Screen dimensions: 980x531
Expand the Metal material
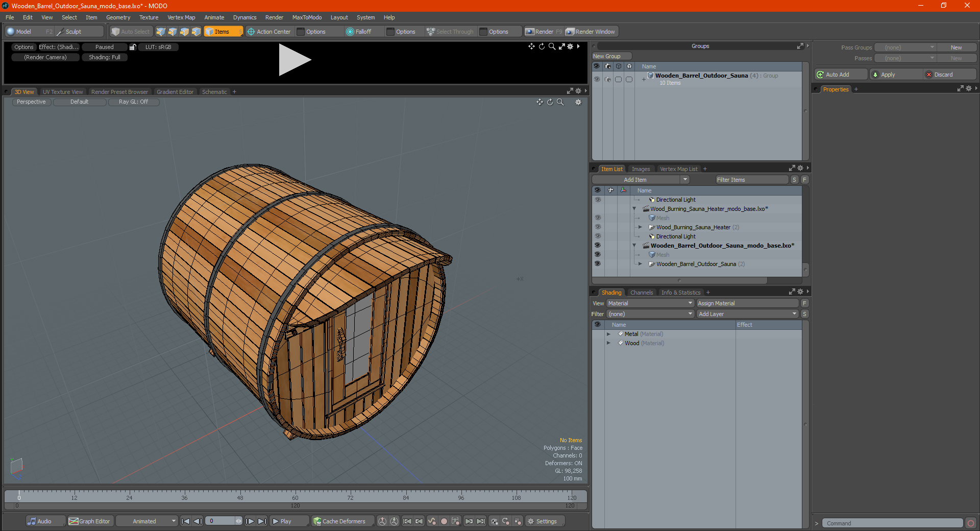coord(608,334)
